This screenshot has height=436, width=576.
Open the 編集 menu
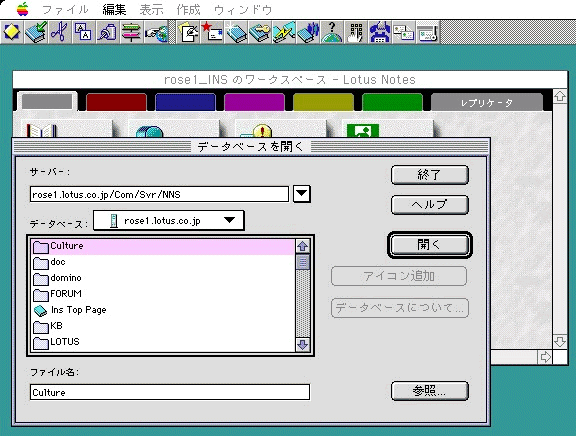[x=114, y=10]
